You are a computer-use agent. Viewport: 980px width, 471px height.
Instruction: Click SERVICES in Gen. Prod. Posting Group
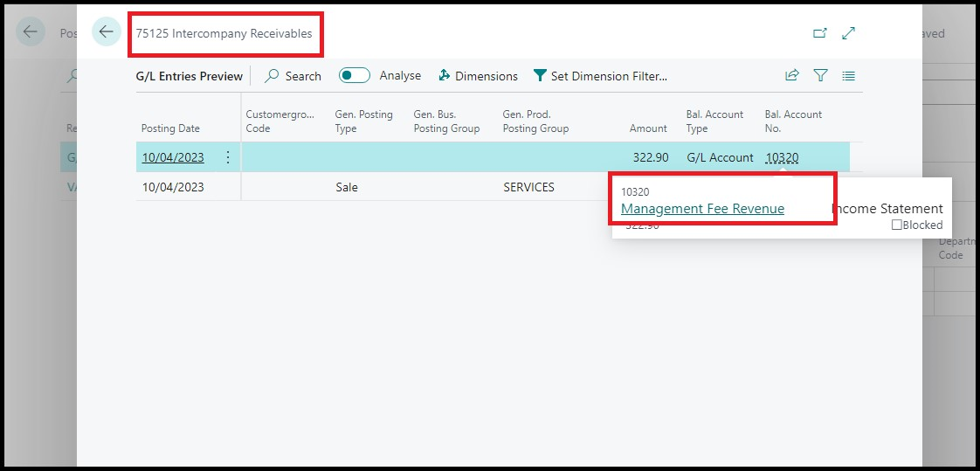click(x=528, y=187)
